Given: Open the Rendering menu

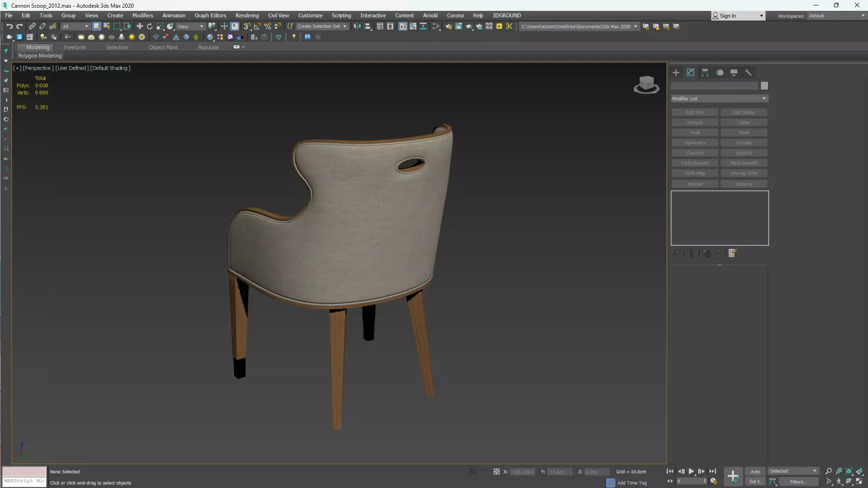Looking at the screenshot, I should click(247, 15).
